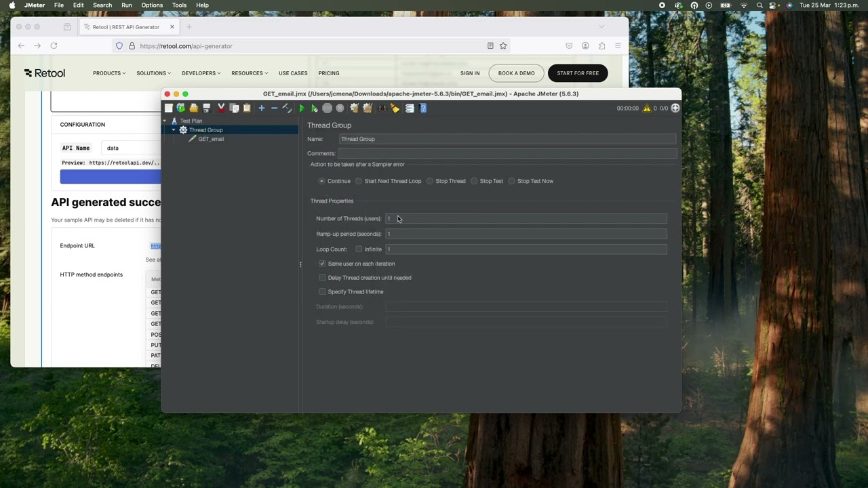Expand the Developers dropdown on Retool site
Image resolution: width=868 pixels, height=488 pixels.
point(201,73)
